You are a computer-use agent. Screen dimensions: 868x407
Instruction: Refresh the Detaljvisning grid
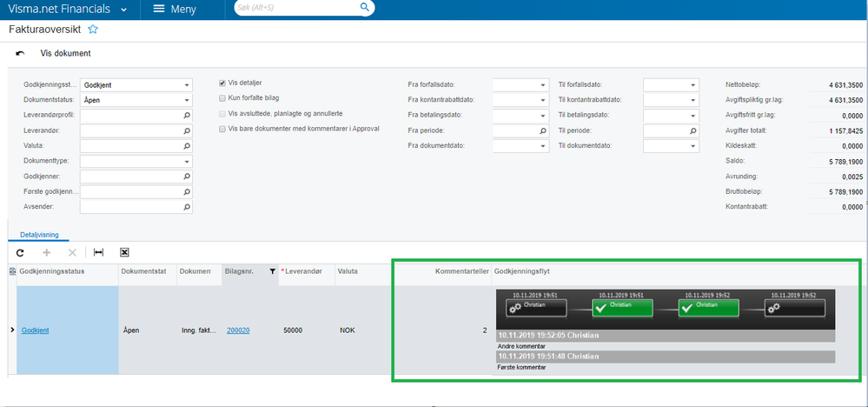click(21, 252)
